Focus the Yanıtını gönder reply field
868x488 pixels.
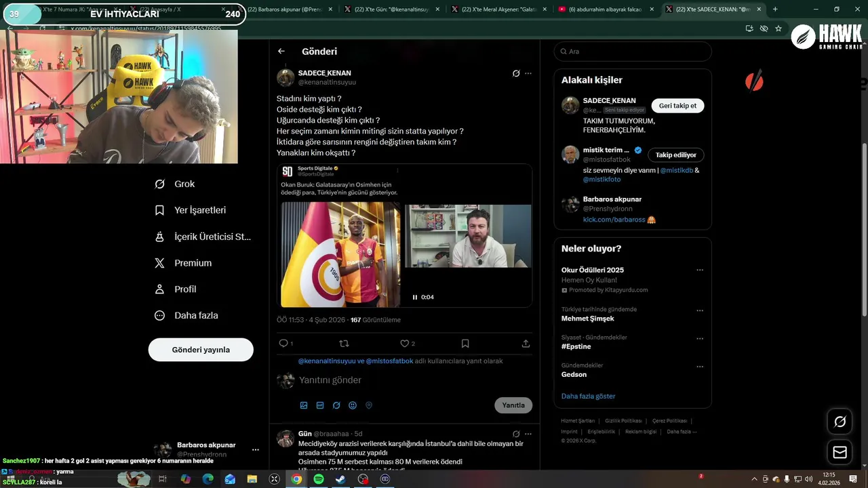[x=414, y=380]
